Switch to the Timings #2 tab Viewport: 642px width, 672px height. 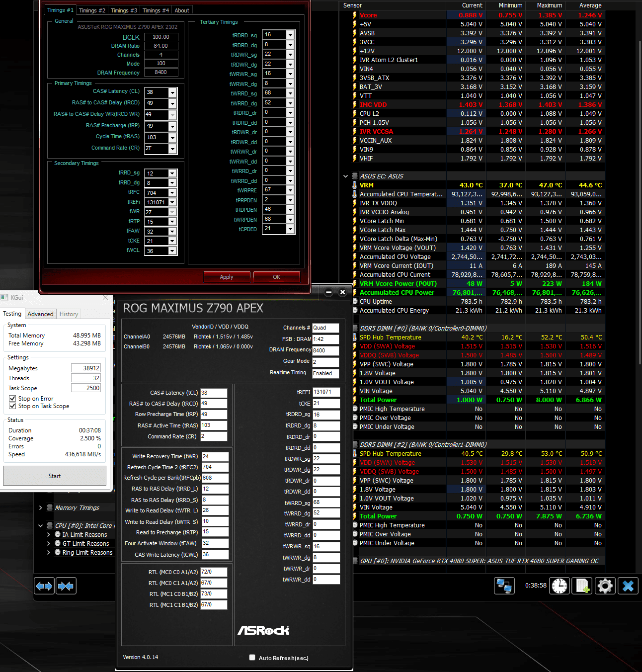click(92, 10)
